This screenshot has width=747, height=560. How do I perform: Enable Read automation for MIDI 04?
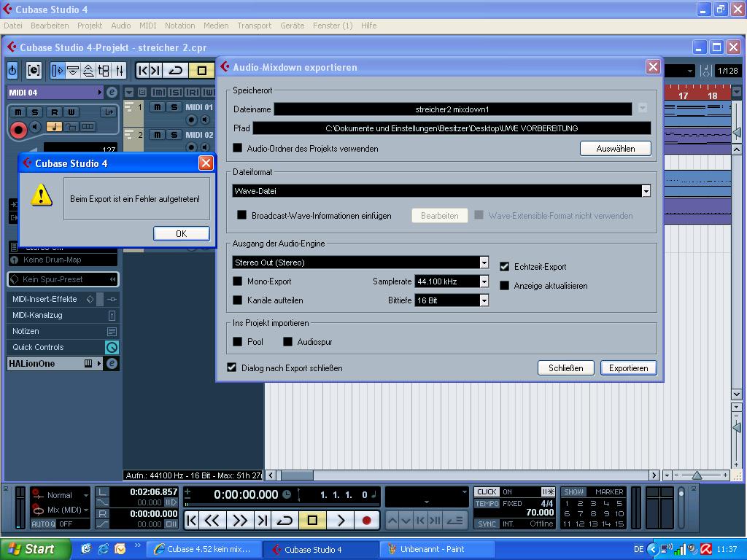54,112
